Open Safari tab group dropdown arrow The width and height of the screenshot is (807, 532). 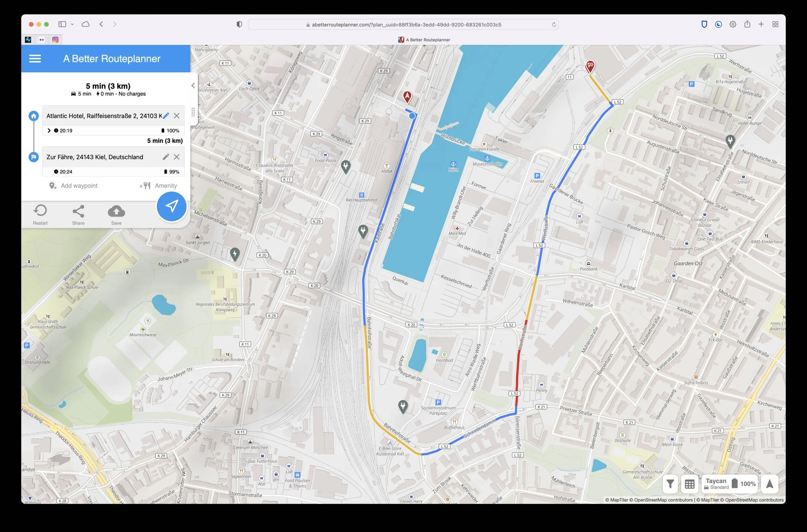click(72, 25)
